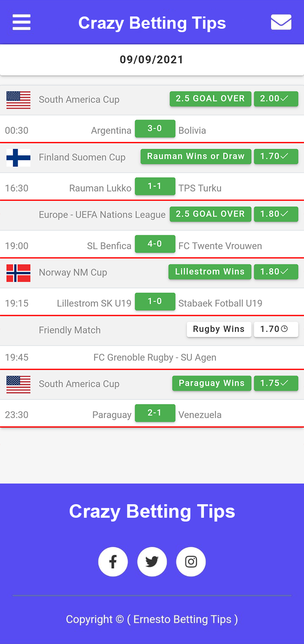Tap the Rauman Wins or Draw tip
The width and height of the screenshot is (304, 644).
(196, 156)
